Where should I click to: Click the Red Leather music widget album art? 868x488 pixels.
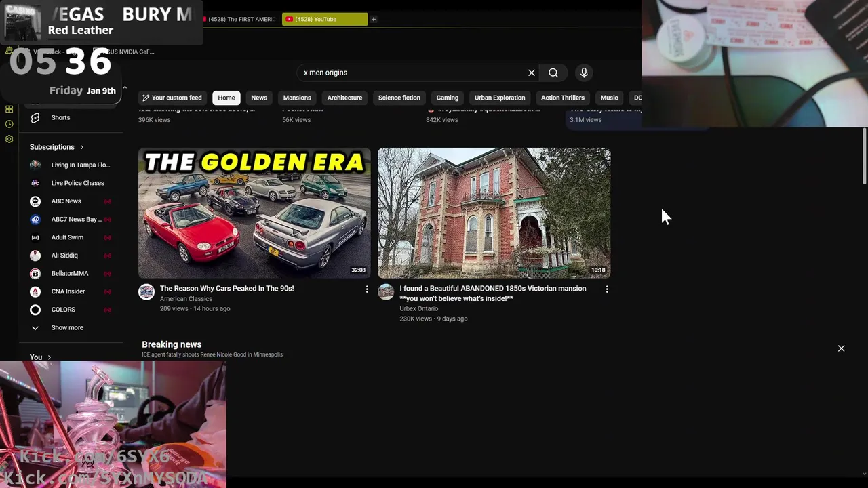click(x=22, y=22)
